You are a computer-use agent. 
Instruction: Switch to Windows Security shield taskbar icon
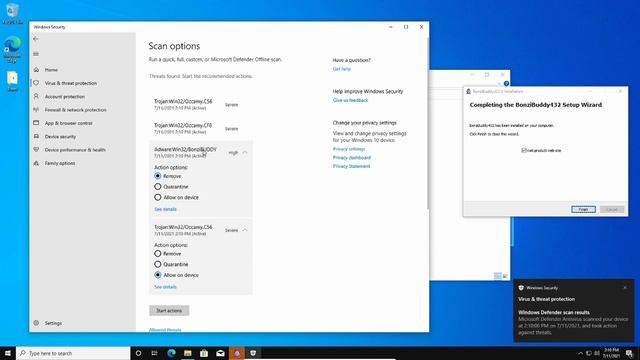[x=253, y=353]
